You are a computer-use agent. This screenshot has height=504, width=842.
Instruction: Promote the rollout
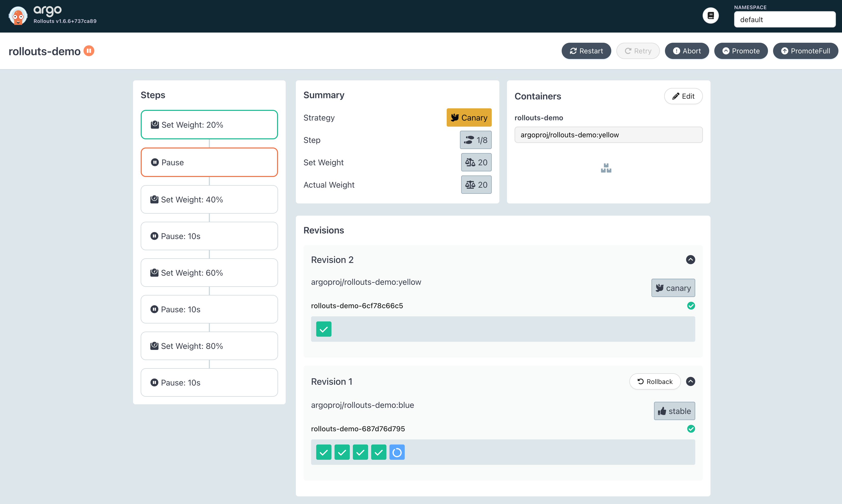coord(741,51)
